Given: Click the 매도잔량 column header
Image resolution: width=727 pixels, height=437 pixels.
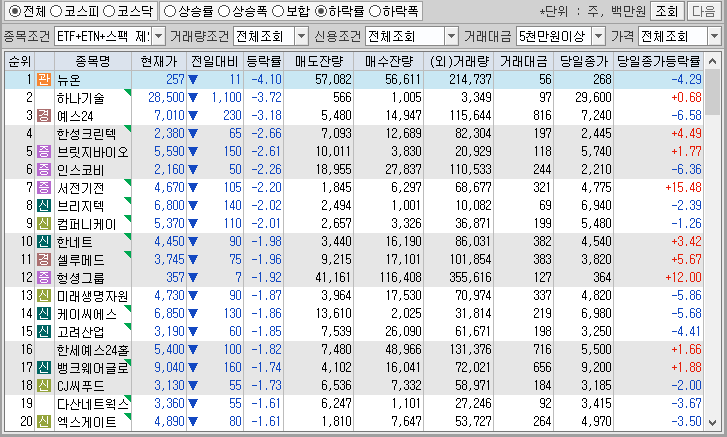Looking at the screenshot, I should (319, 61).
